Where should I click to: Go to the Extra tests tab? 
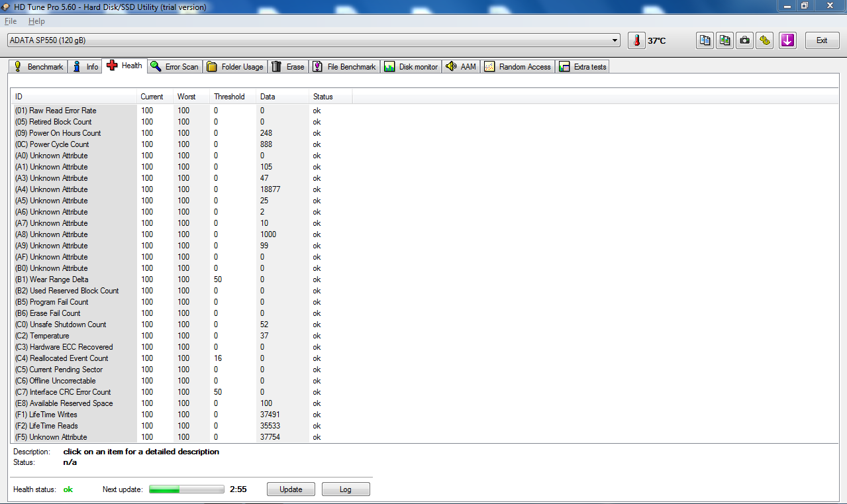(x=582, y=67)
